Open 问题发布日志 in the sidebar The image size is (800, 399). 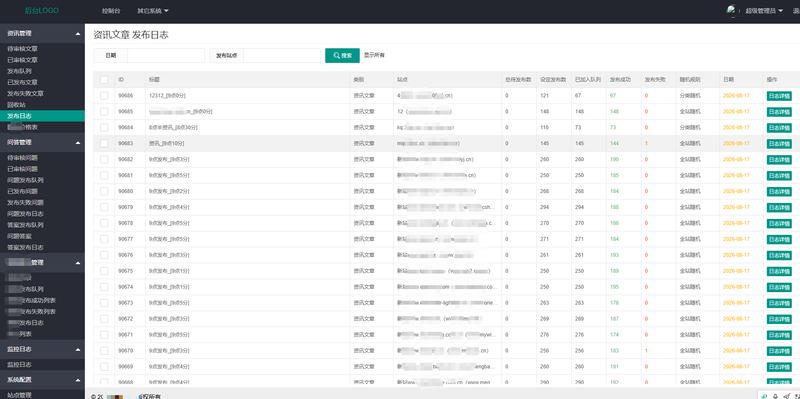click(x=26, y=214)
